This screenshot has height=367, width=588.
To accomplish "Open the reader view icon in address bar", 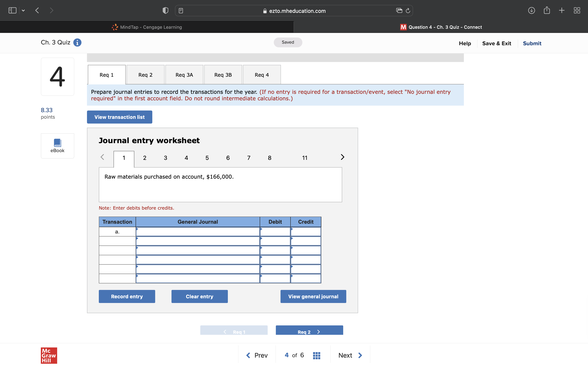I will [181, 11].
